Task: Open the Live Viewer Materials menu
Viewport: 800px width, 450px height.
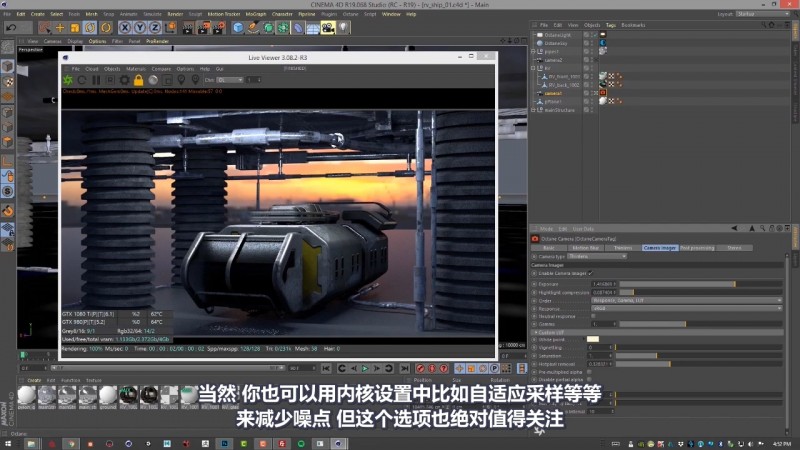Action: coord(136,69)
